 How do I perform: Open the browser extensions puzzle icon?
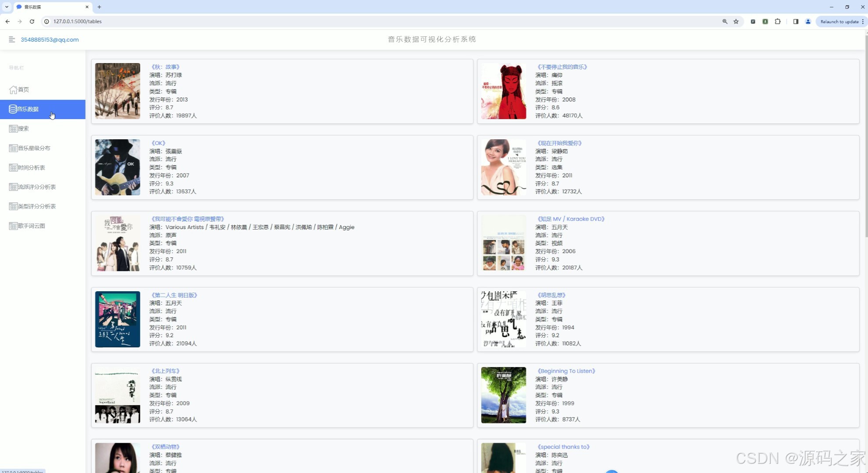click(778, 21)
